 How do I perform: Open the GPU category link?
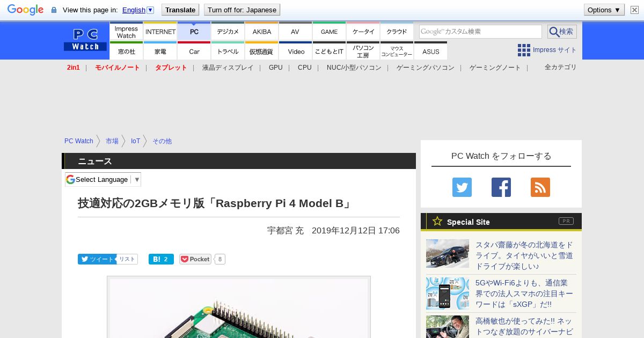(276, 68)
